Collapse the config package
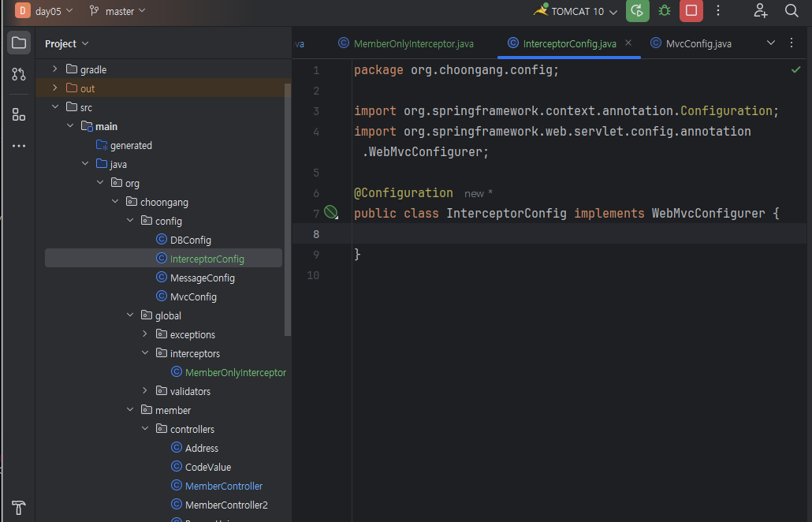812x522 pixels. 130,221
